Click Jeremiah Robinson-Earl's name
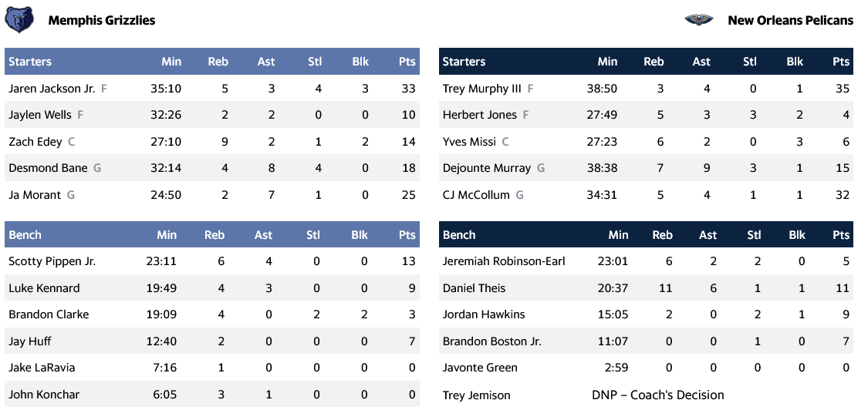The height and width of the screenshot is (410, 868). (504, 261)
